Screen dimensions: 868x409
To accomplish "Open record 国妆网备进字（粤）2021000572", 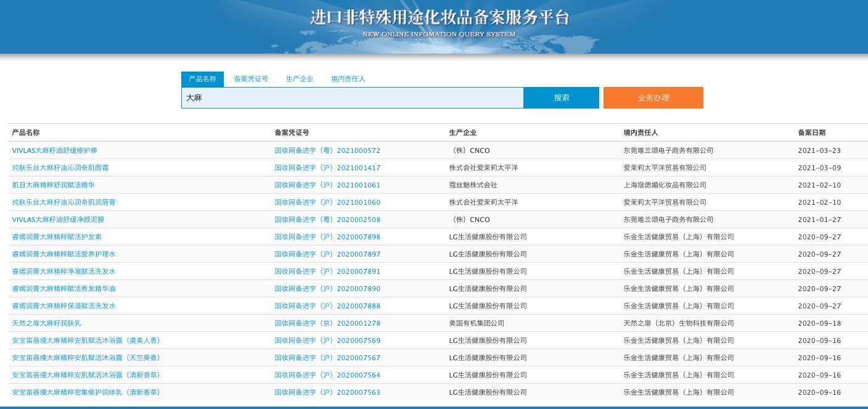I will [327, 151].
